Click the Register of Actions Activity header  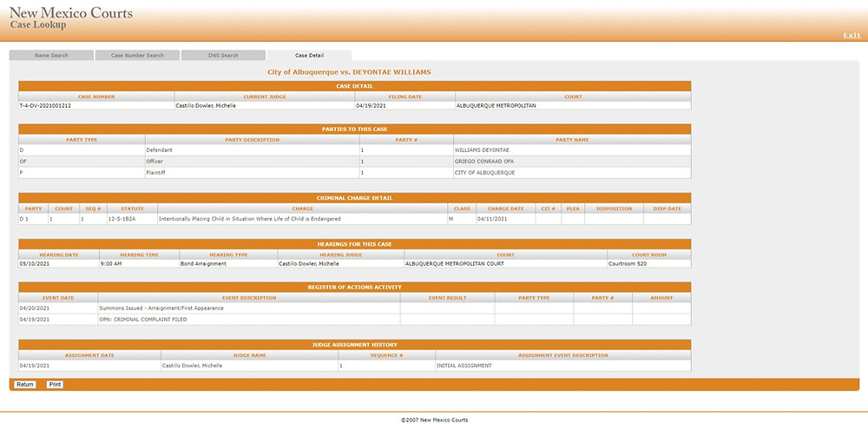(x=354, y=287)
